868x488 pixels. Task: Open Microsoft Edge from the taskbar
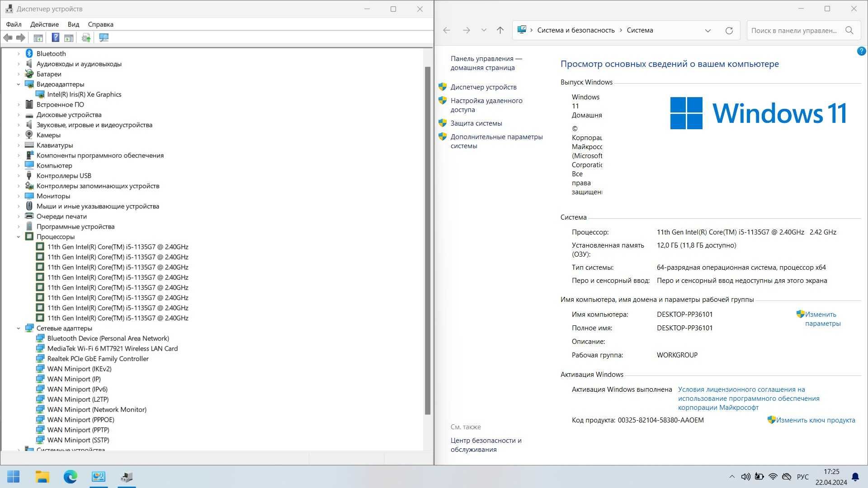71,477
